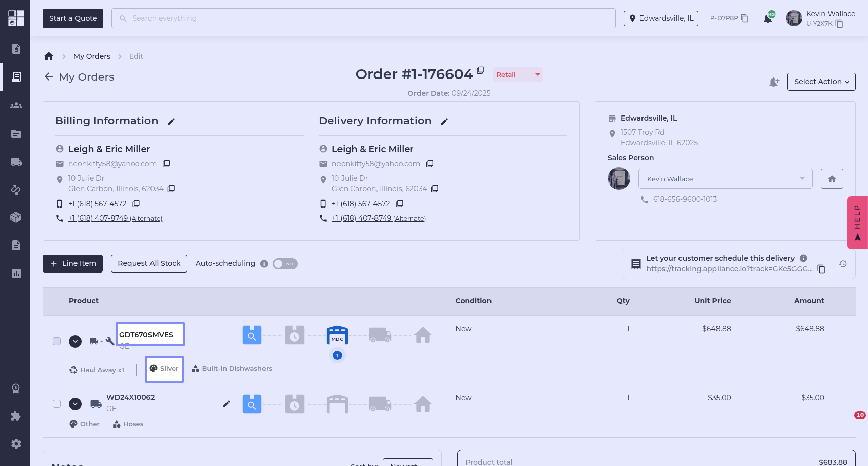Click the home breadcrumb icon
Screen dimensions: 868x466
coord(49,56)
